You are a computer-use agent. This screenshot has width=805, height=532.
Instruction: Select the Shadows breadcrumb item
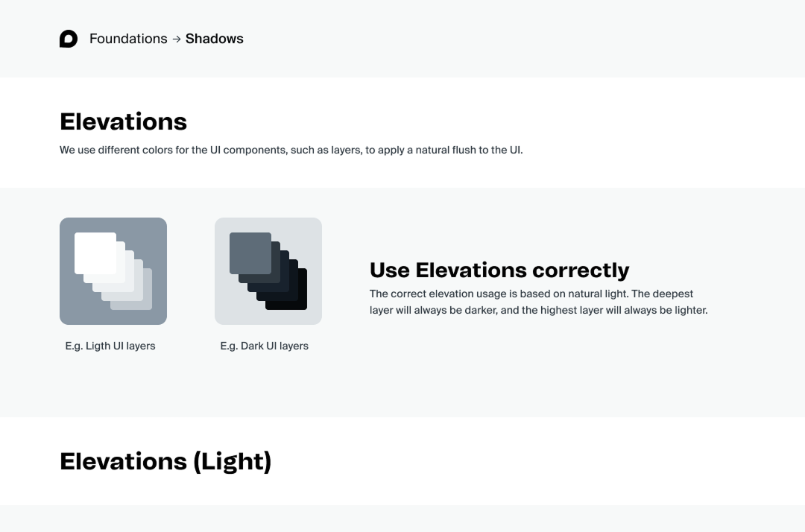coord(214,39)
